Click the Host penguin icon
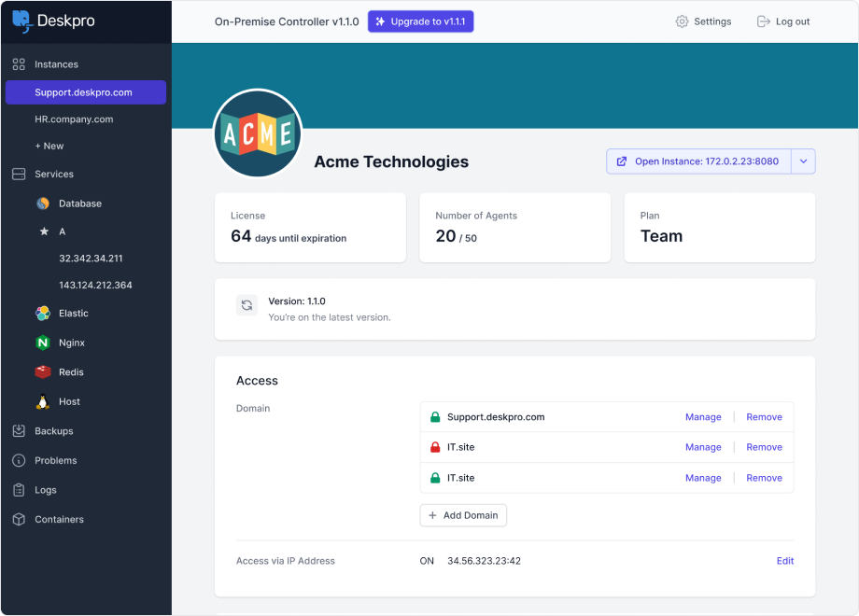This screenshot has height=616, width=859. click(x=42, y=401)
